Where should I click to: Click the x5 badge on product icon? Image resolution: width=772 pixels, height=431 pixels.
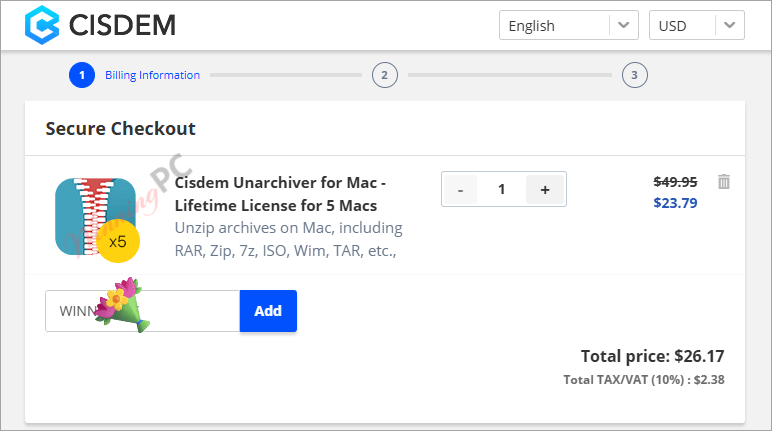pos(118,241)
